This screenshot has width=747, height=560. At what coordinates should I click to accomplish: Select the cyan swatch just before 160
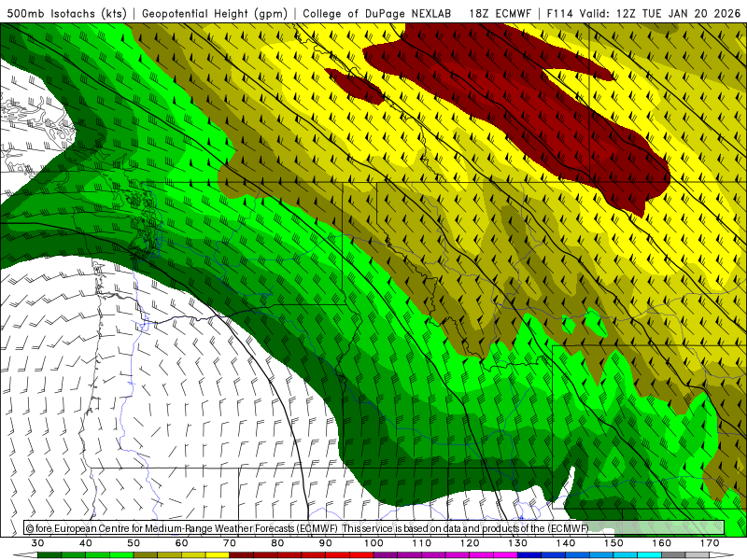[x=649, y=555]
